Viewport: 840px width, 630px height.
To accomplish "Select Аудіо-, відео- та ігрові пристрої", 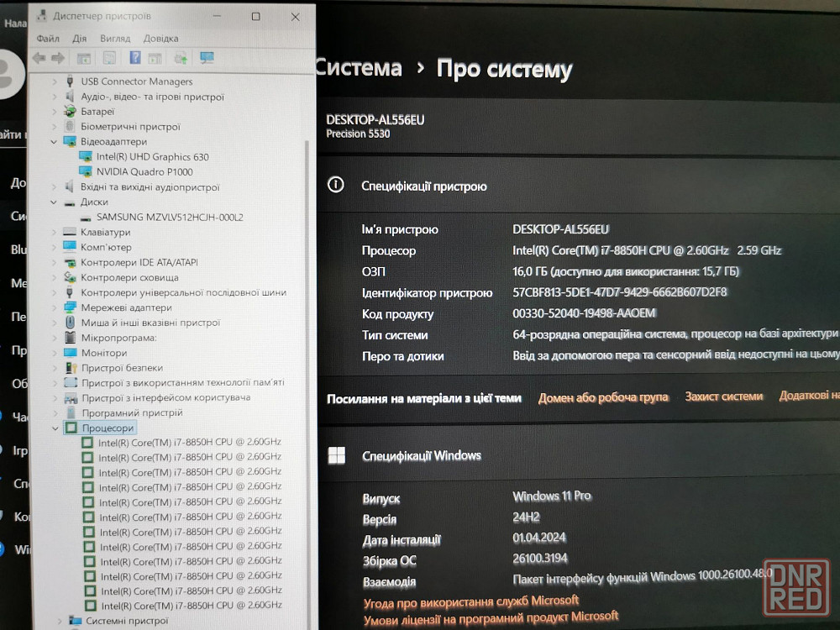I will [152, 97].
